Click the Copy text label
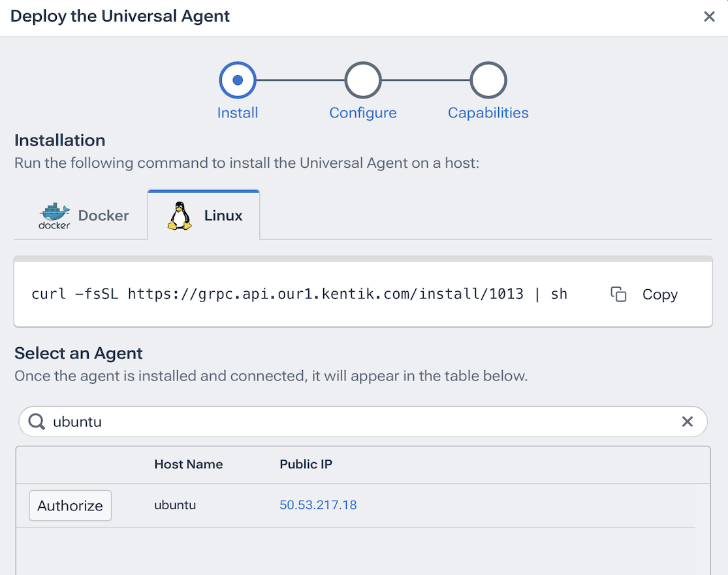Screen dimensions: 728x575 (659, 294)
